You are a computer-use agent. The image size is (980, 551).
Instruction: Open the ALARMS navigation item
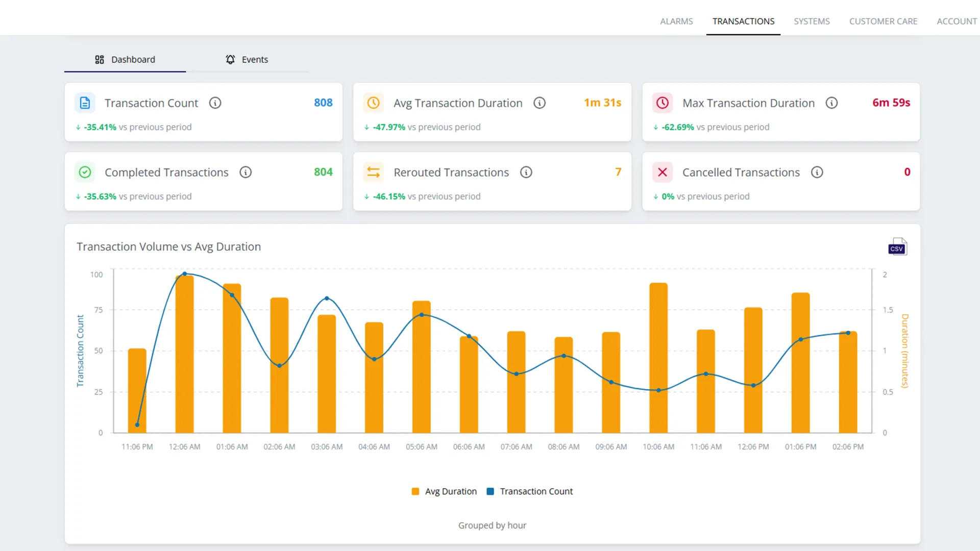coord(676,21)
